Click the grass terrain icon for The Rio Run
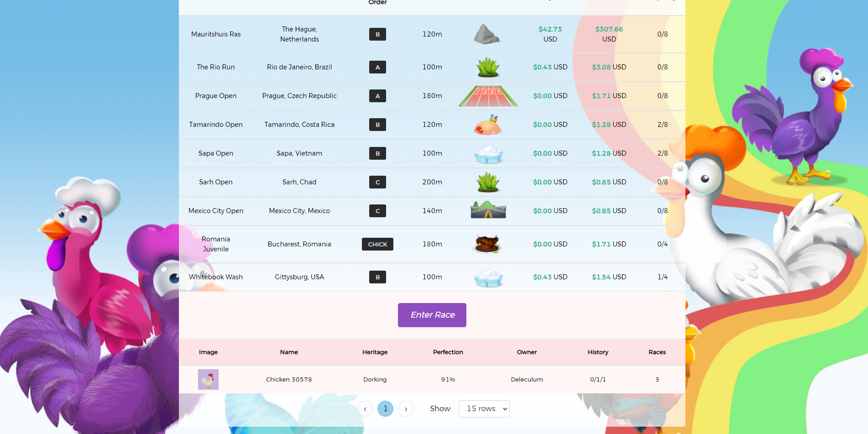The height and width of the screenshot is (434, 868). [x=488, y=67]
